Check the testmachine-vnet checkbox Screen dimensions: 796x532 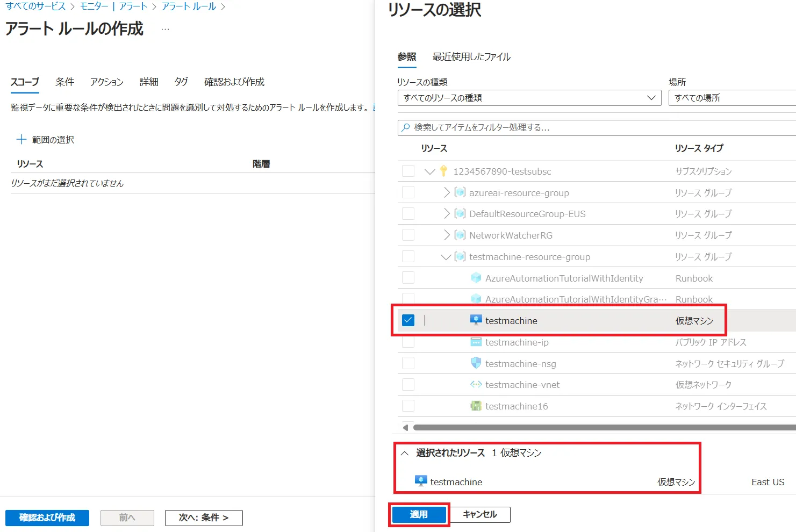point(408,385)
